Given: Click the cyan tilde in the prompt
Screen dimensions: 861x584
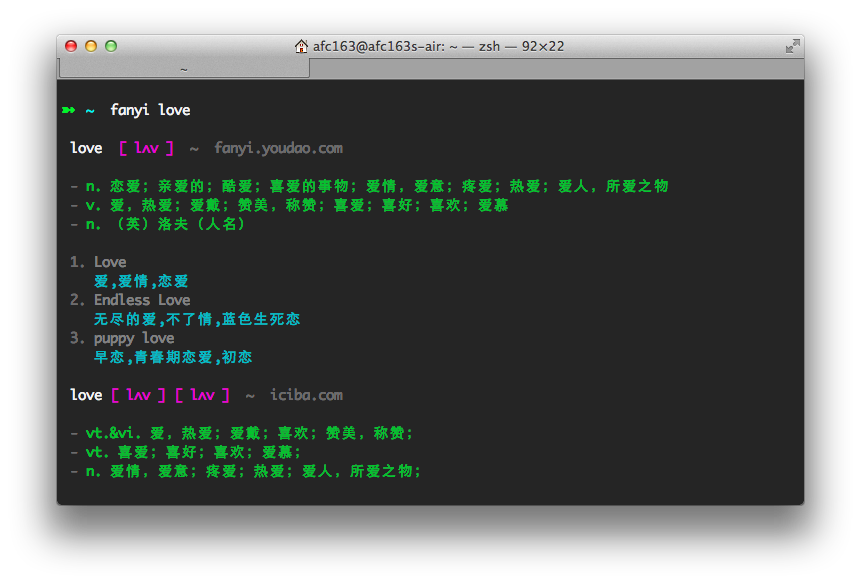Looking at the screenshot, I should 90,110.
